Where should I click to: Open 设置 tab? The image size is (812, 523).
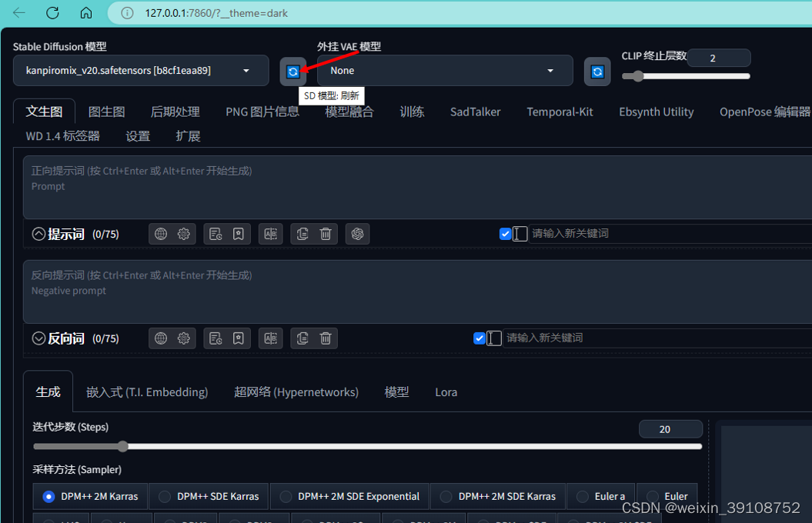138,136
